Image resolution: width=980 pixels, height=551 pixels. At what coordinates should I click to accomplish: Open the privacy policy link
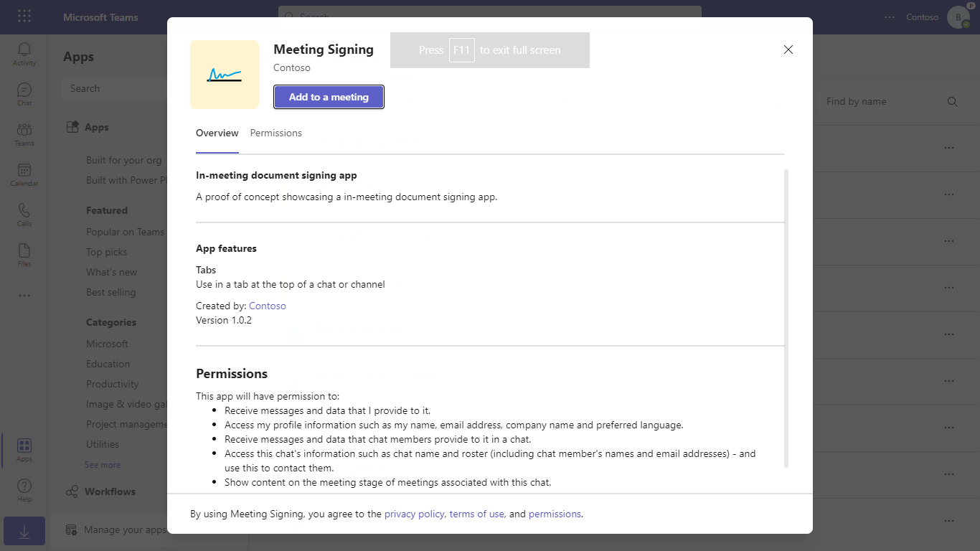coord(414,514)
